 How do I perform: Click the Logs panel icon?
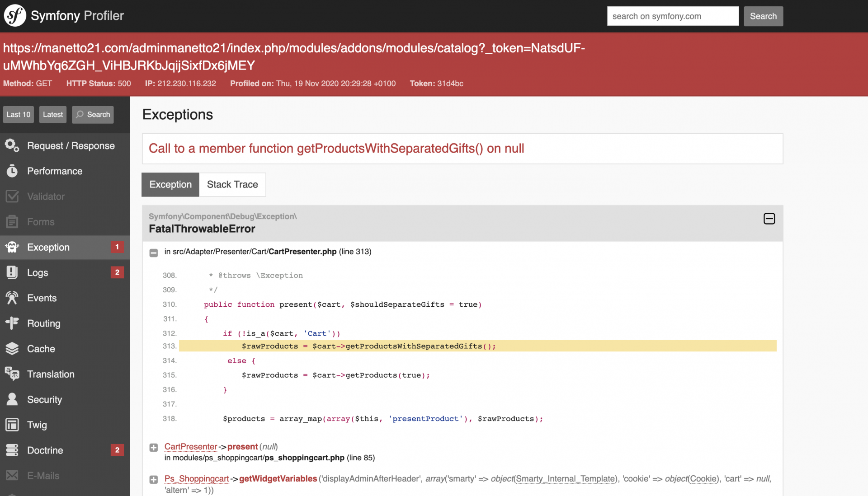click(12, 272)
